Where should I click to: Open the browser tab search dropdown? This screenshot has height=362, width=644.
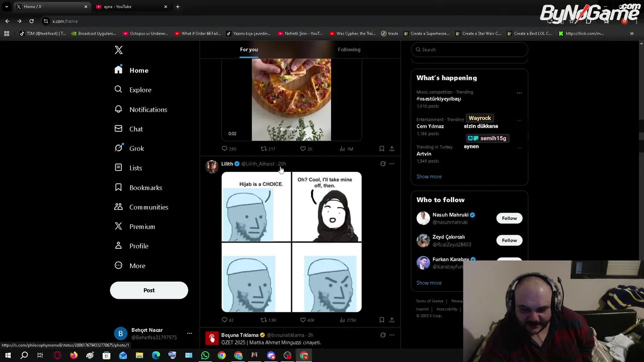point(7,7)
